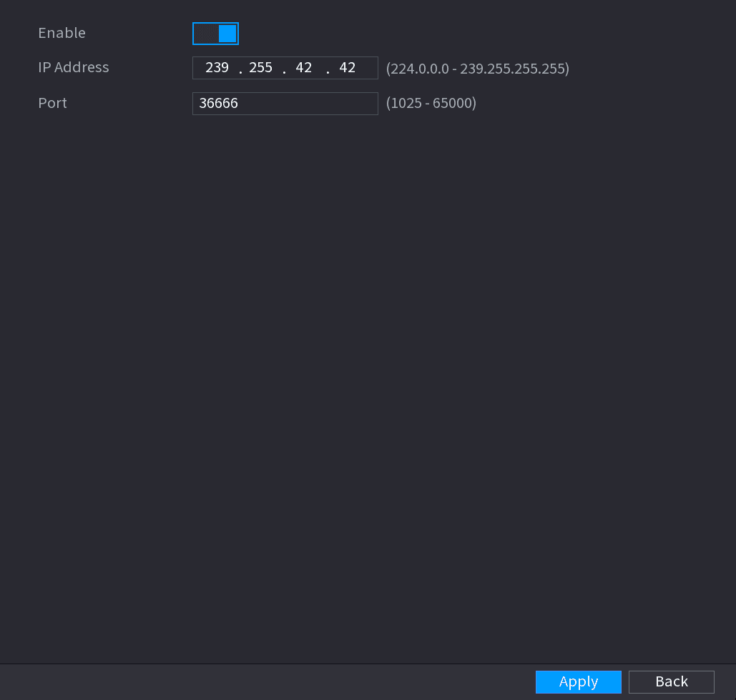This screenshot has height=700, width=736.
Task: Click the IP range hint (224.0.0.0 - 239.255.255.255)
Action: 477,69
